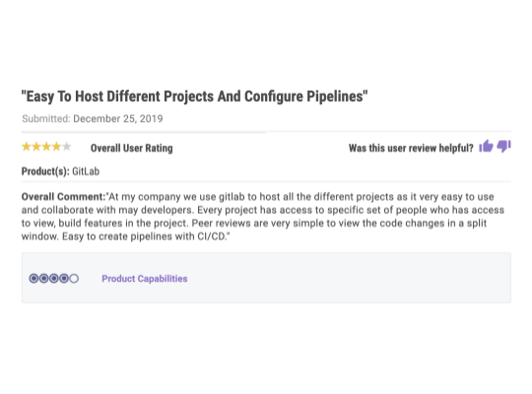Click the Overall Comment paragraph text

point(263,217)
